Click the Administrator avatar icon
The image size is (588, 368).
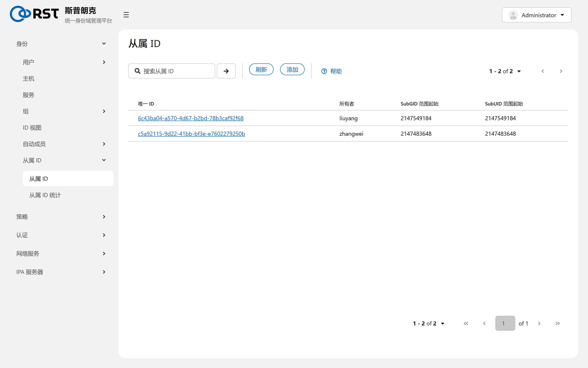click(x=513, y=15)
